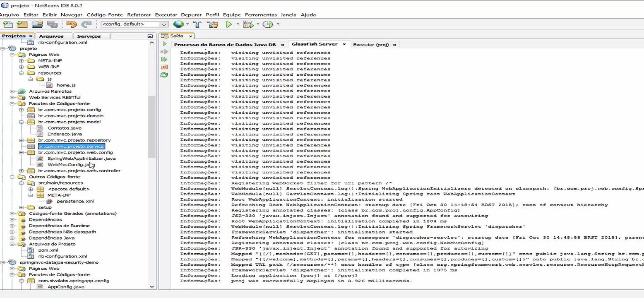Click the Arquivos Remotos globe icon
Image resolution: width=644 pixels, height=298 pixels.
click(22, 91)
